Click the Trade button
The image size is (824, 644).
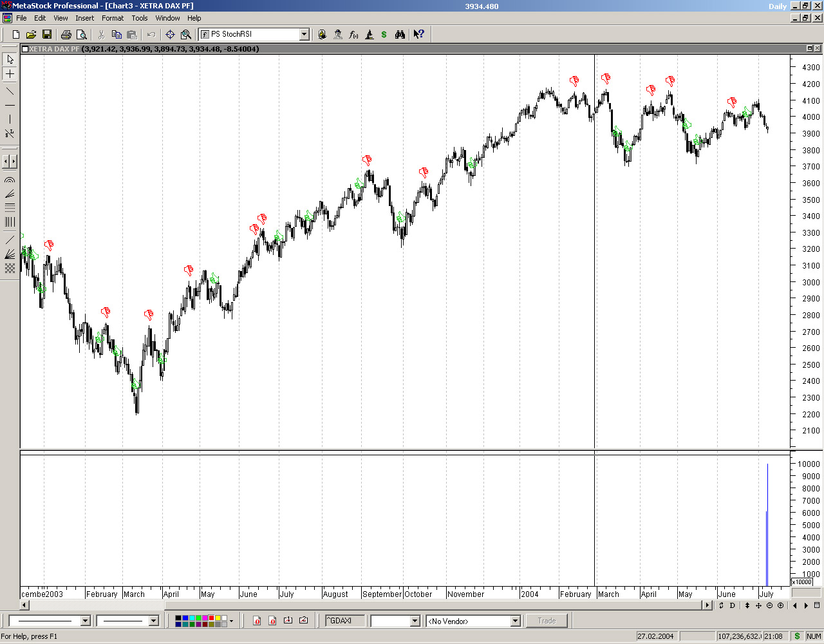[x=547, y=621]
